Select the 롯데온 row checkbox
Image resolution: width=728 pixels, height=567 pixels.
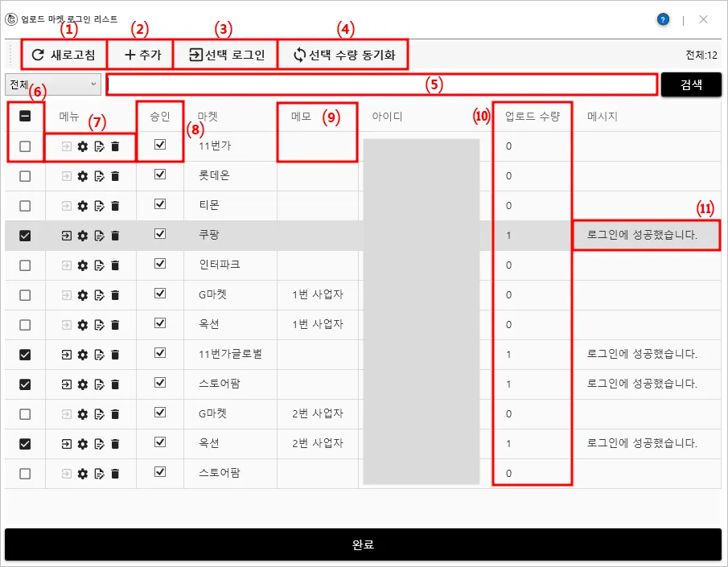click(25, 176)
